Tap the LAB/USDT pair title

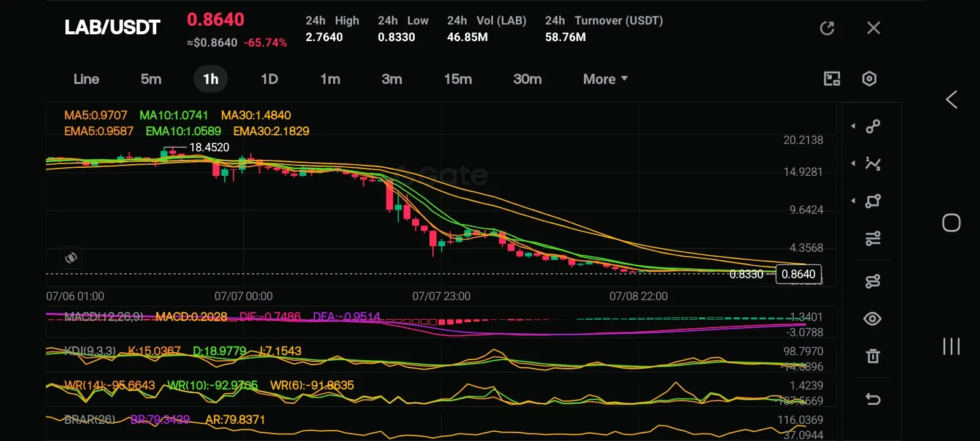(x=112, y=28)
